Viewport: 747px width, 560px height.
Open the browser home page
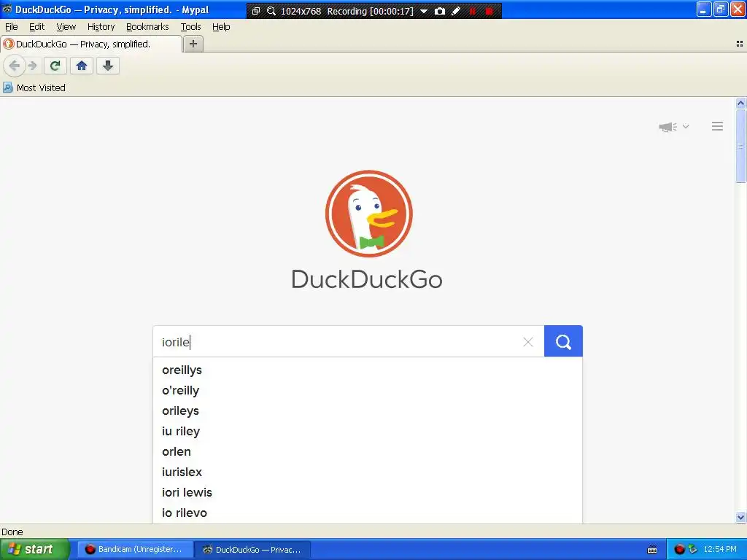(x=82, y=66)
